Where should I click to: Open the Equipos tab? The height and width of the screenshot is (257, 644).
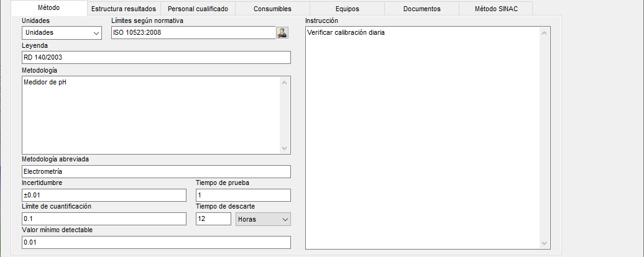[347, 9]
